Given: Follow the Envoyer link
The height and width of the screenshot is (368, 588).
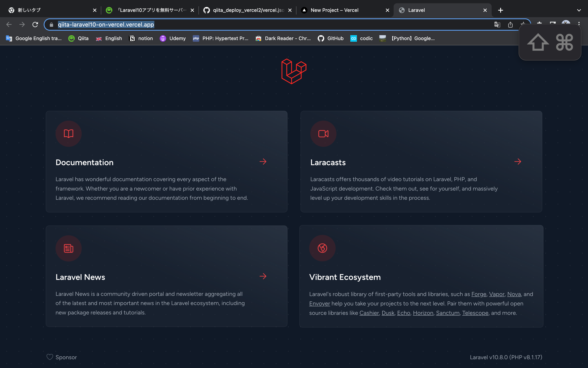Looking at the screenshot, I should coord(320,304).
